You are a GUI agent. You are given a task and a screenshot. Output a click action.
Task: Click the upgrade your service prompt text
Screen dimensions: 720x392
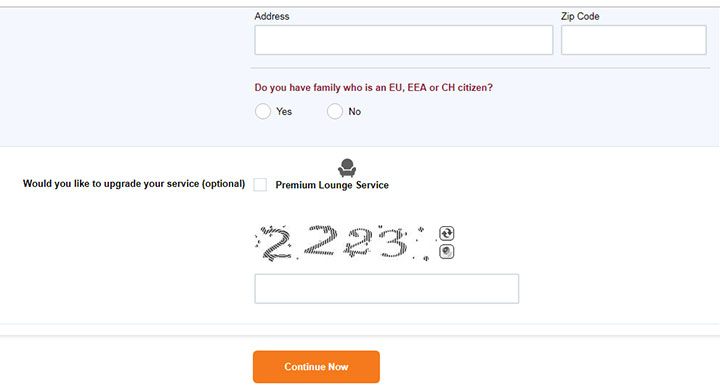tap(134, 184)
